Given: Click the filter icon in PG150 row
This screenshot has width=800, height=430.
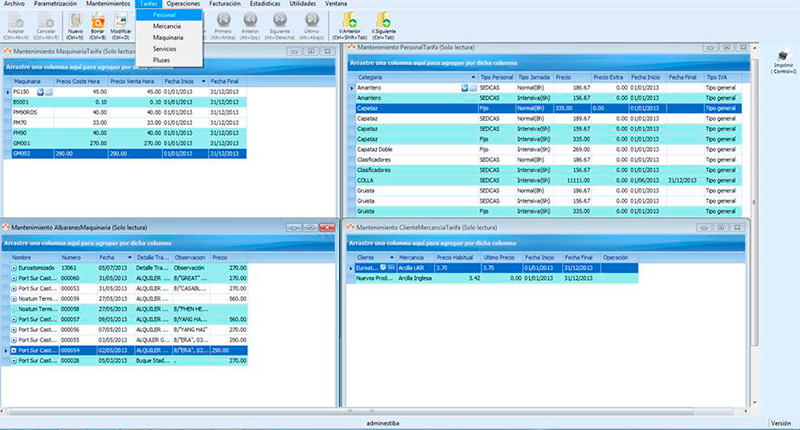Looking at the screenshot, I should [x=40, y=92].
